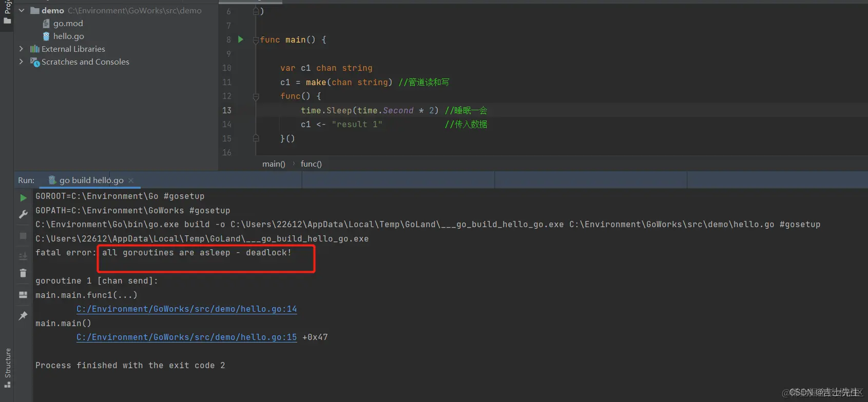This screenshot has width=868, height=402.
Task: Click the fold end marker at line 6
Action: (x=256, y=11)
